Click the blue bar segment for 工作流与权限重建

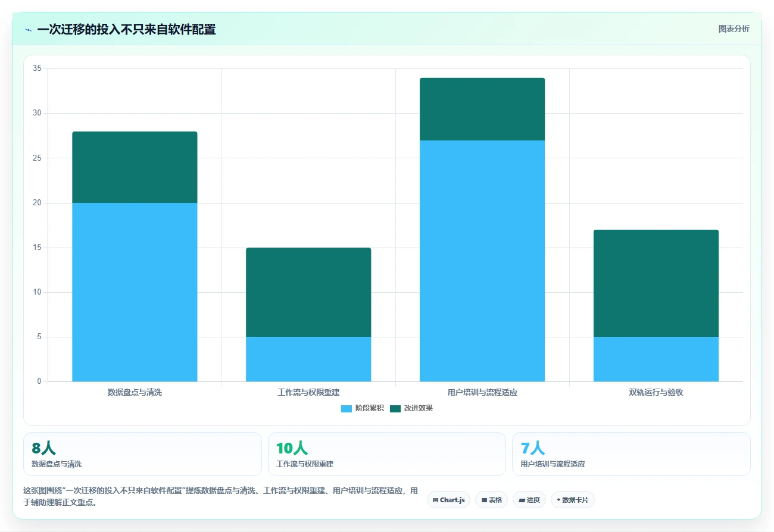[308, 359]
